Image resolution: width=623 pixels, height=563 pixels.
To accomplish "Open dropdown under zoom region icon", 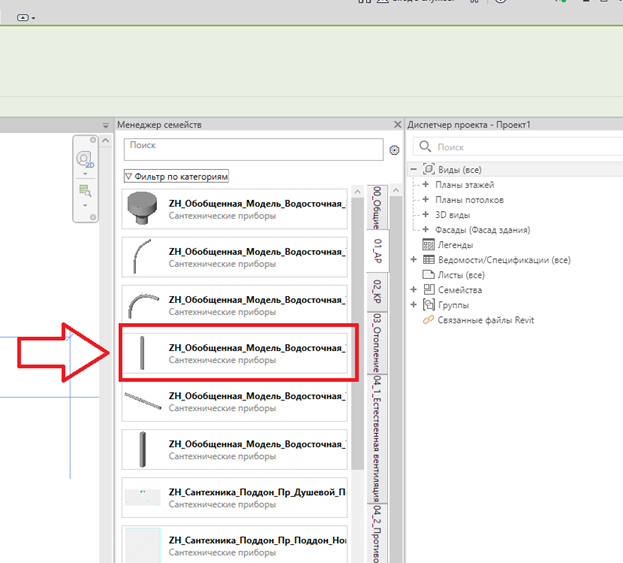I will click(x=85, y=205).
